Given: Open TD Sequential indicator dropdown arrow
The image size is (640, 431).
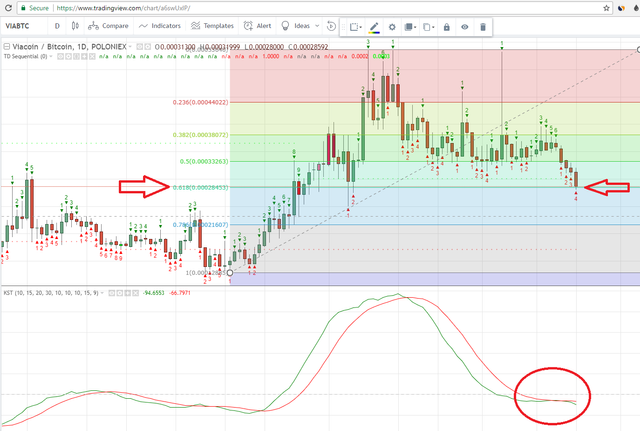Looking at the screenshot, I should (x=51, y=56).
